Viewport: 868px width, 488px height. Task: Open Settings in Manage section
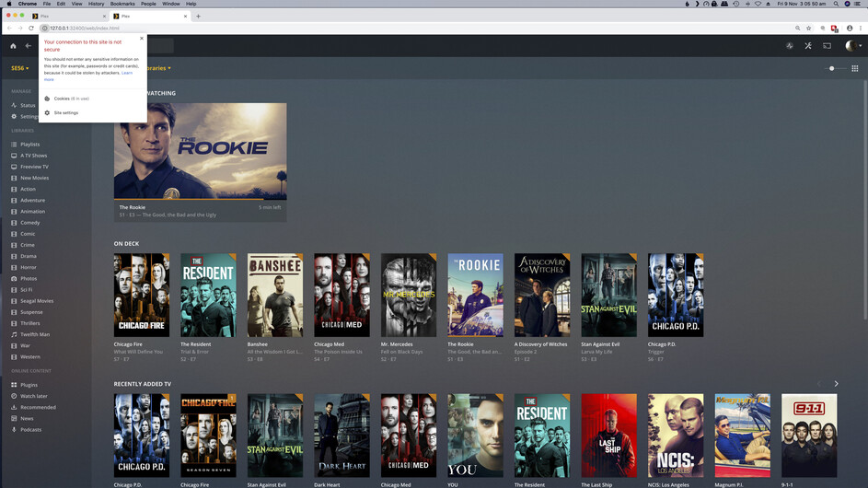29,116
